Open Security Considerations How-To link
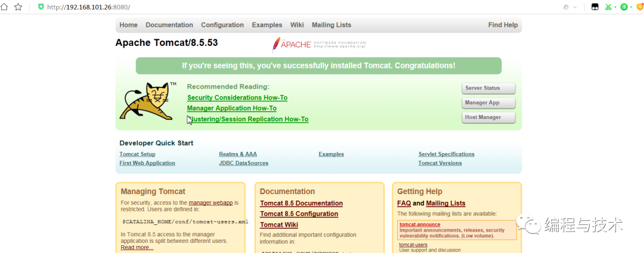 [237, 98]
